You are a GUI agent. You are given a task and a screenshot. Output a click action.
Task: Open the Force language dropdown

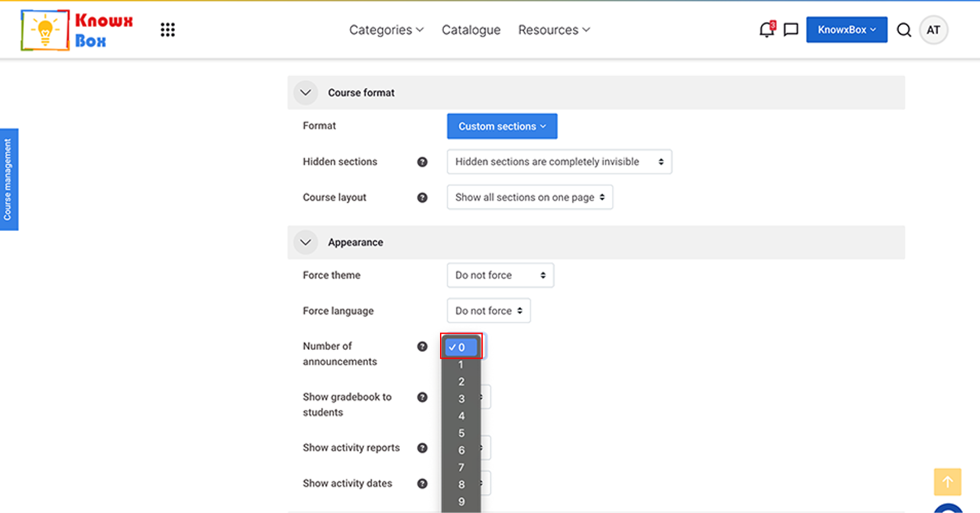[488, 311]
